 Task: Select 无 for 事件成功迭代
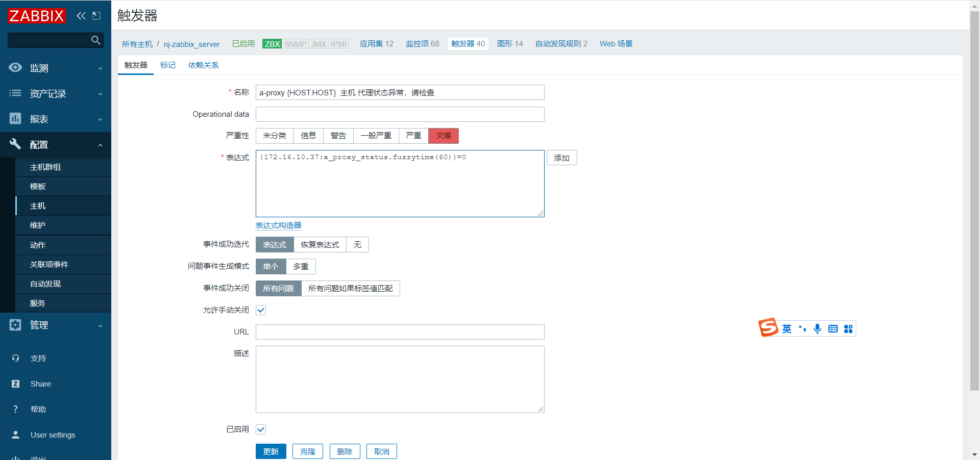click(x=357, y=245)
